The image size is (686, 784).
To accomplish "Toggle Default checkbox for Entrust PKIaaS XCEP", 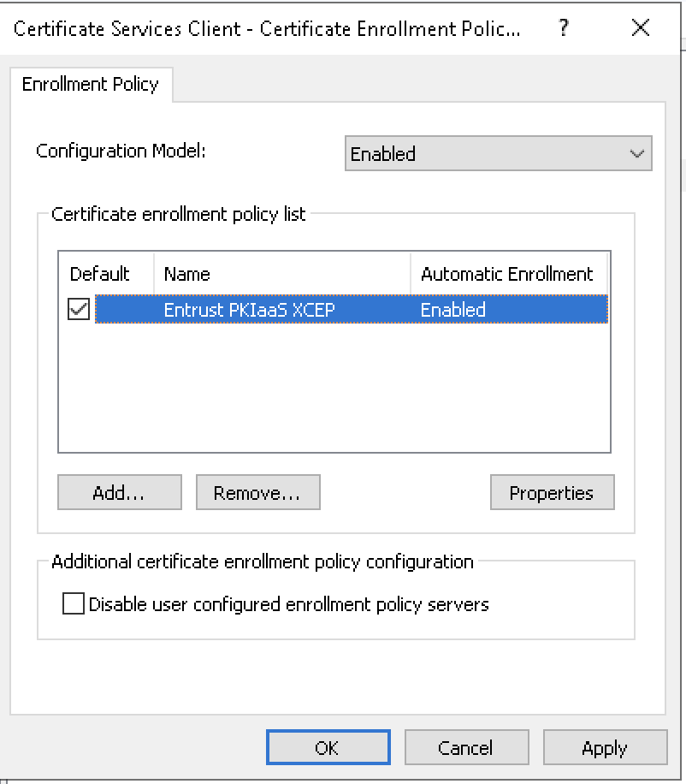I will click(79, 310).
